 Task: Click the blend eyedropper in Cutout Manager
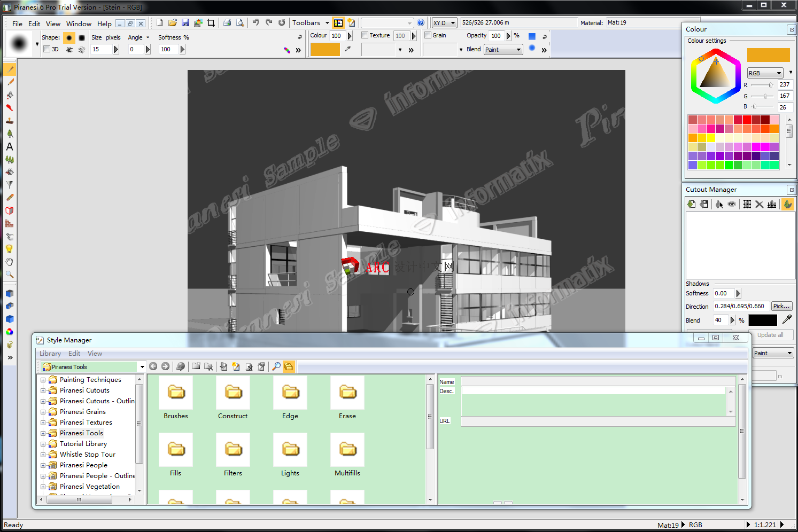(787, 319)
